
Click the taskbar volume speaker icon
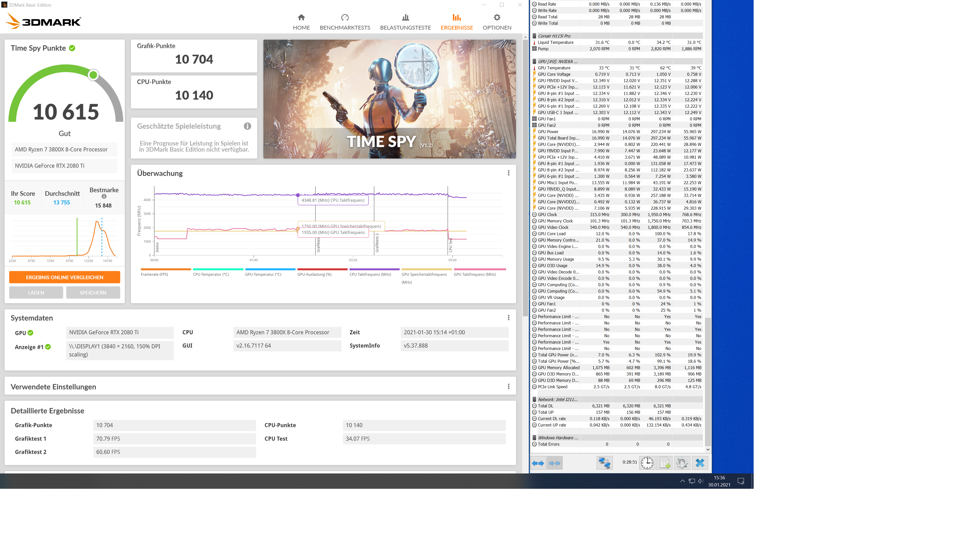tap(701, 481)
